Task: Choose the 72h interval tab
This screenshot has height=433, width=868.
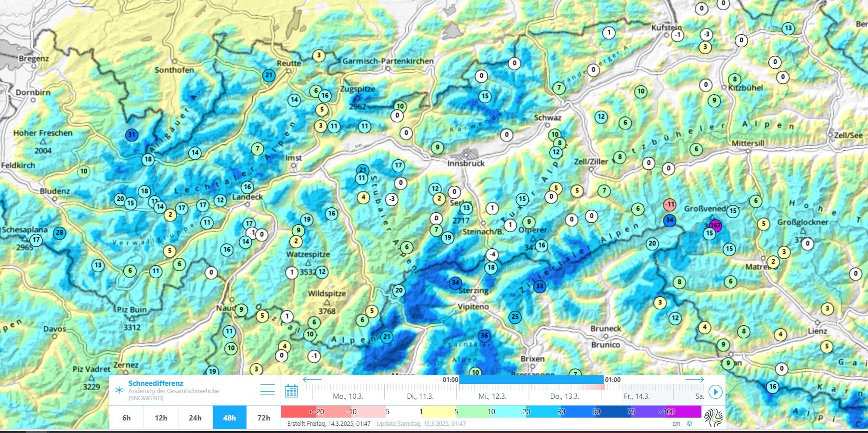Action: (264, 418)
